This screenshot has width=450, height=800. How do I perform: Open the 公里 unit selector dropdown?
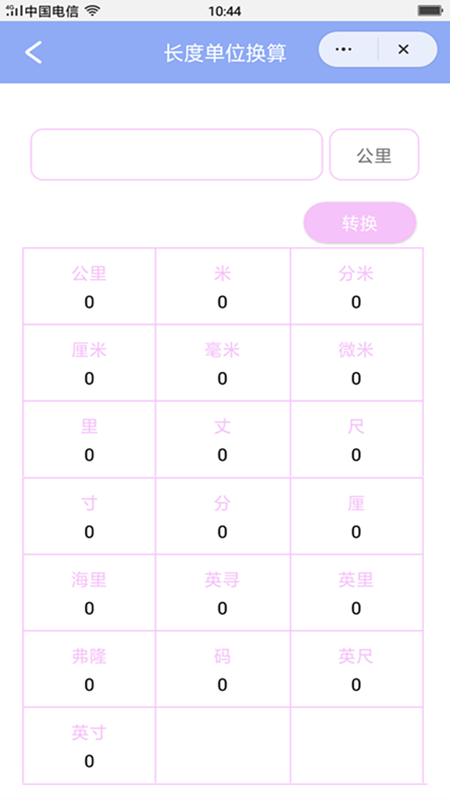click(x=374, y=155)
